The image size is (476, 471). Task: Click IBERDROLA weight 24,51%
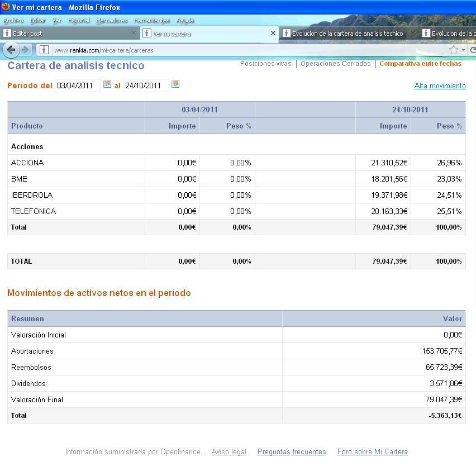449,194
